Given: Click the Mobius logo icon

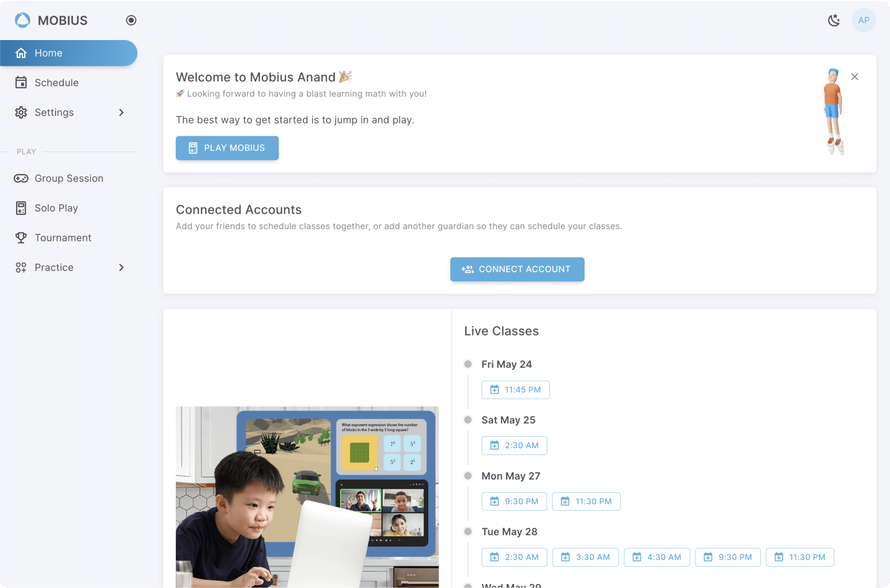Looking at the screenshot, I should 22,21.
